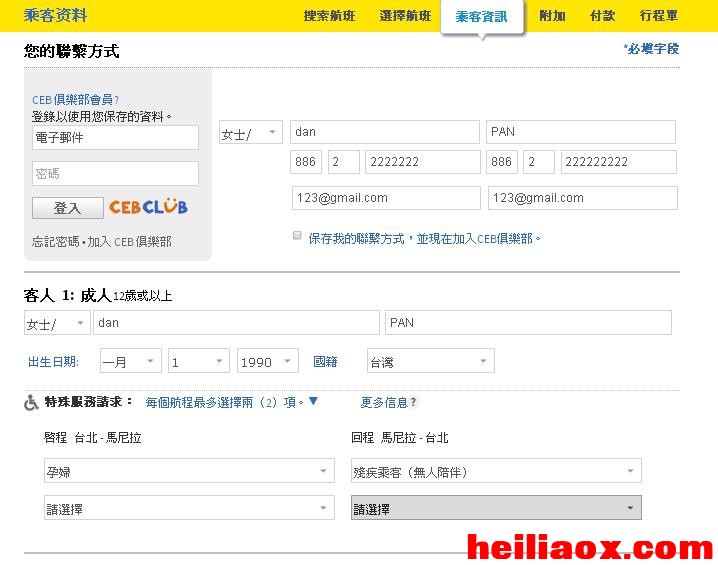Viewport: 718px width, 565px height.
Task: Click the area code field before 2222222
Action: (344, 162)
